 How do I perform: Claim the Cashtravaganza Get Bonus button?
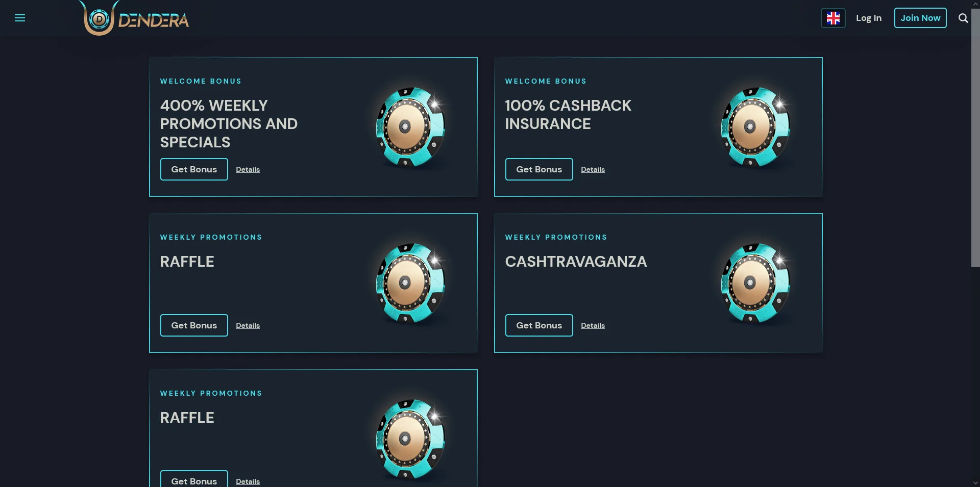coord(538,325)
